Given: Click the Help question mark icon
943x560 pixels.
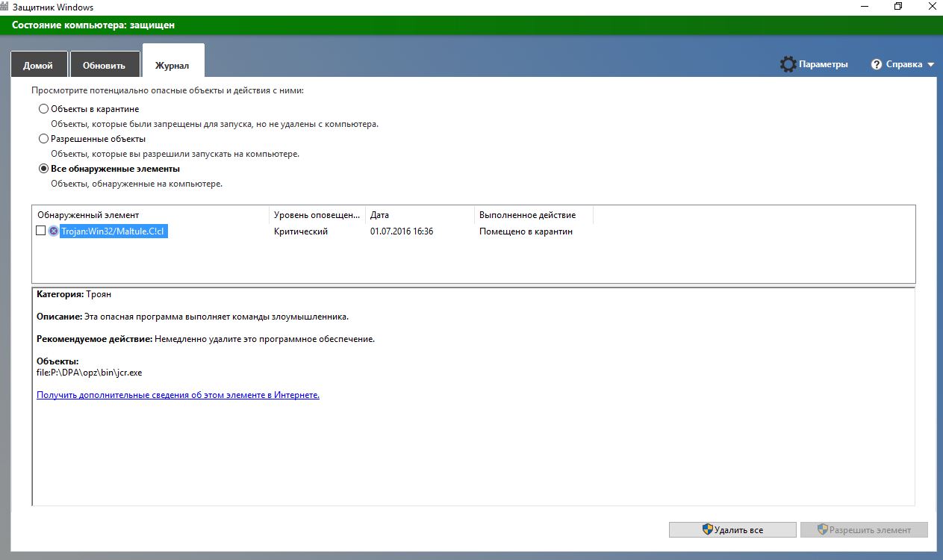Looking at the screenshot, I should (877, 64).
